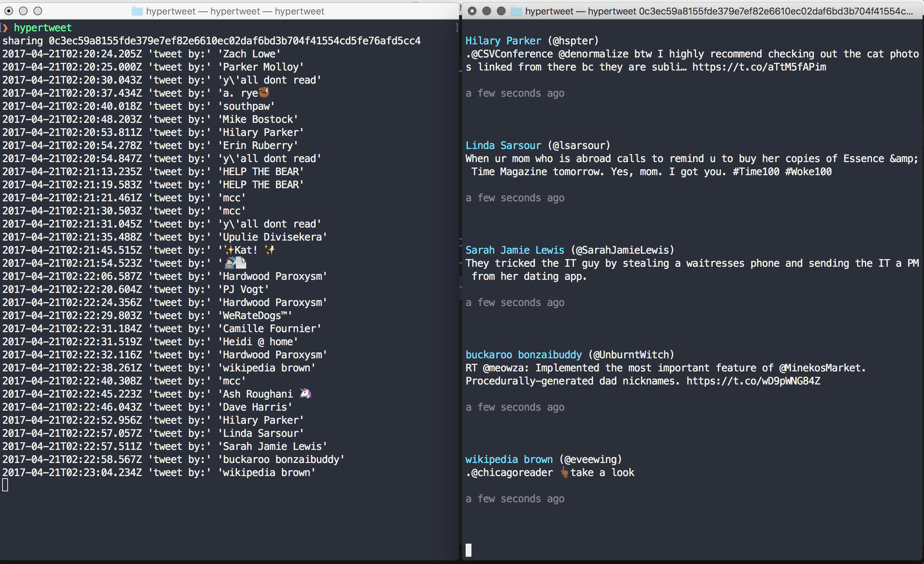Click the 'hypertweet' command at the prompt
The height and width of the screenshot is (564, 924).
pos(43,27)
